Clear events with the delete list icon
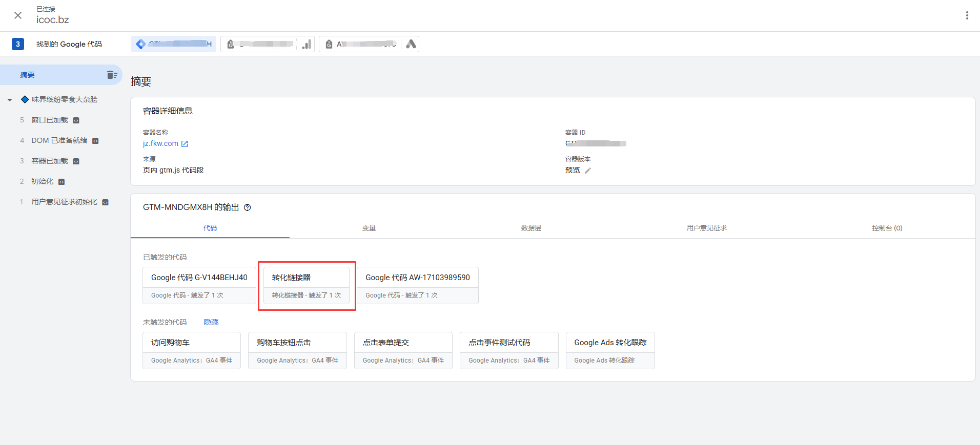Image resolution: width=980 pixels, height=445 pixels. coord(112,75)
